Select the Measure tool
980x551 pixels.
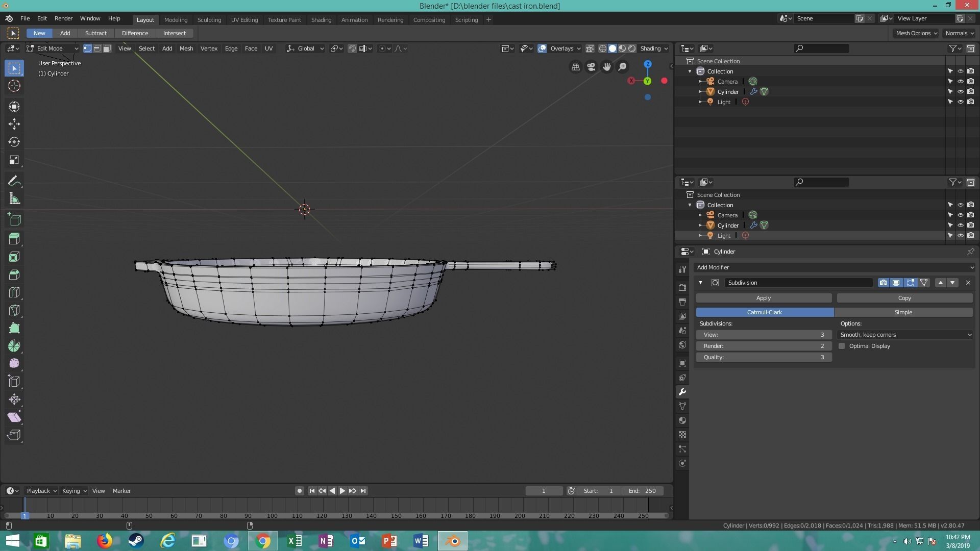(14, 199)
